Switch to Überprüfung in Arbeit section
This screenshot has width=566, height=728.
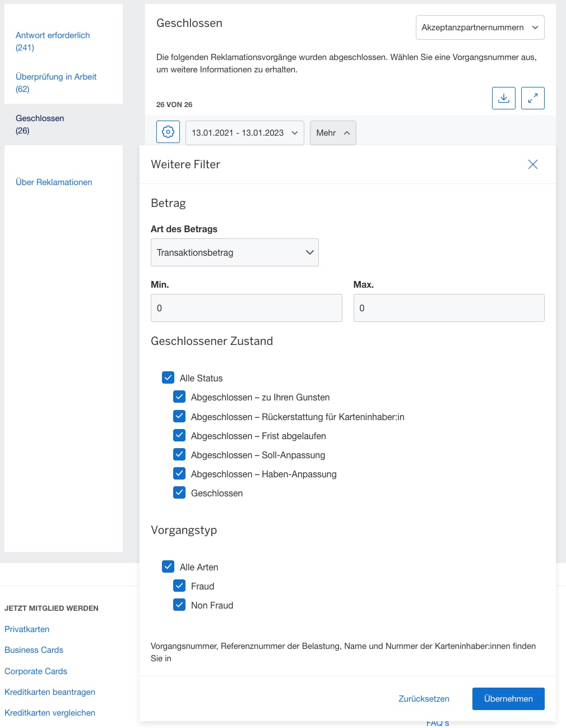[55, 76]
